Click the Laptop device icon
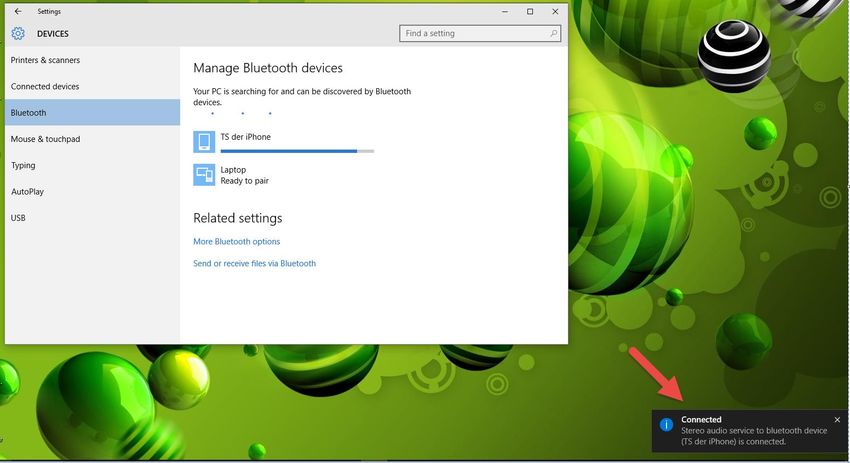The image size is (850, 463). [x=204, y=175]
